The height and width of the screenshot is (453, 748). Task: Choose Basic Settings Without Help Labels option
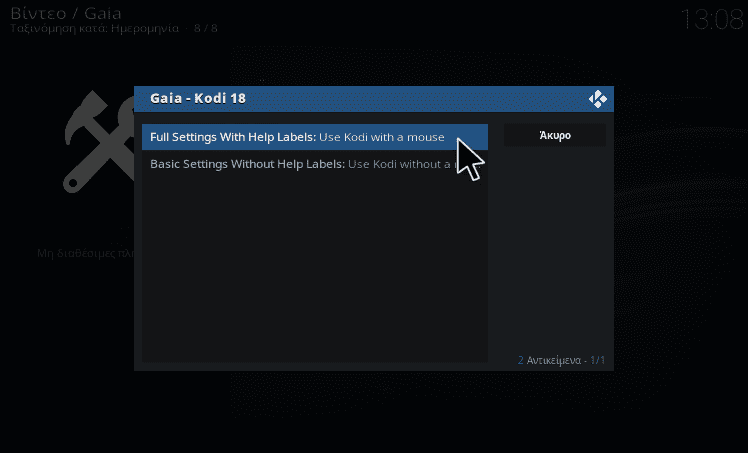point(315,164)
